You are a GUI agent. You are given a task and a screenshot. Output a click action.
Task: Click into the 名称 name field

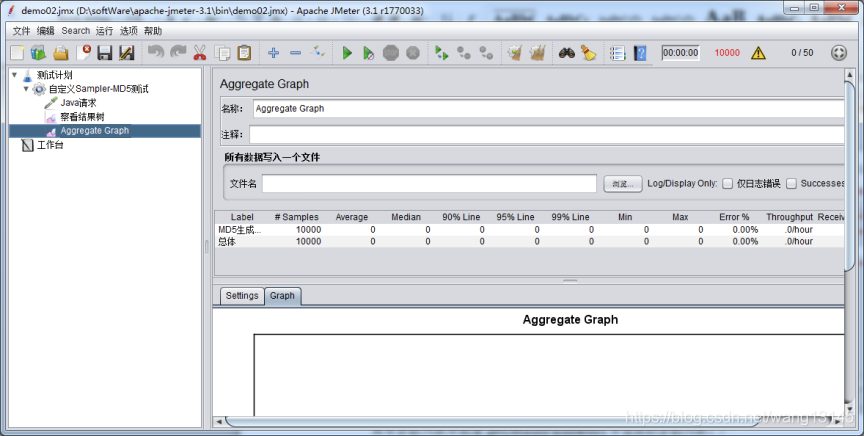(x=548, y=109)
